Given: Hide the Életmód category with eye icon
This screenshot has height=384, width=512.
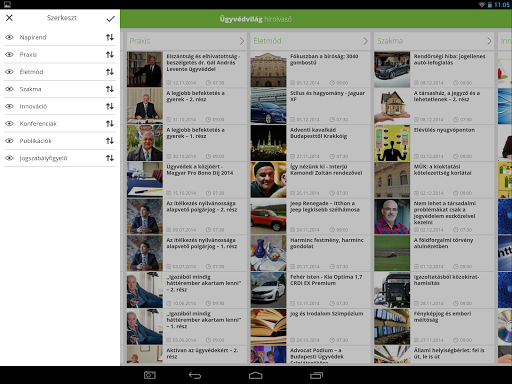Looking at the screenshot, I should tap(9, 72).
